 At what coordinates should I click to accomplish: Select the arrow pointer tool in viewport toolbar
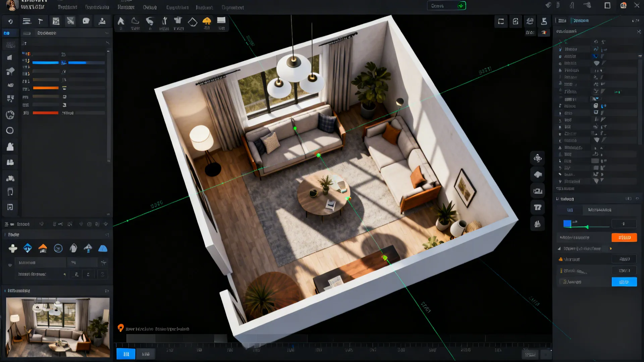coord(121,21)
